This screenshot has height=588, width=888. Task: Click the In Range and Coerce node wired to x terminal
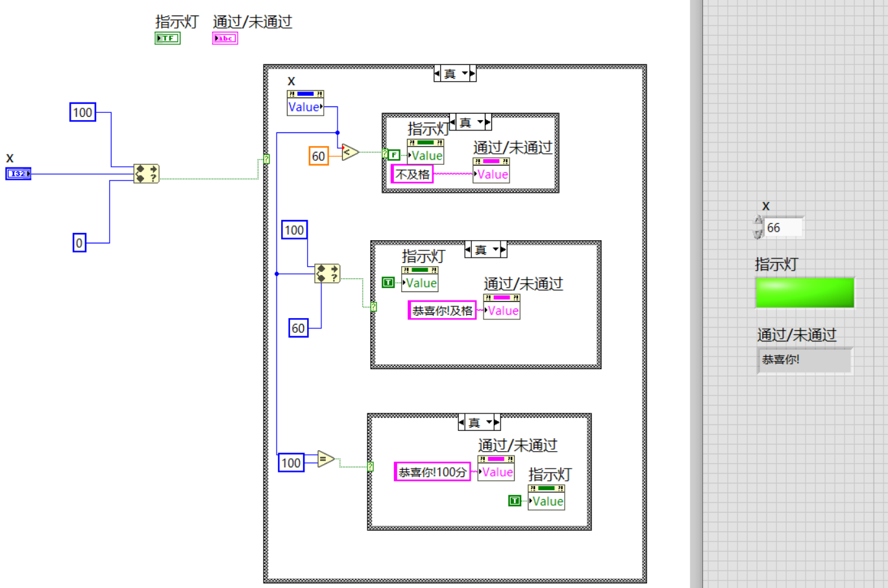[146, 173]
